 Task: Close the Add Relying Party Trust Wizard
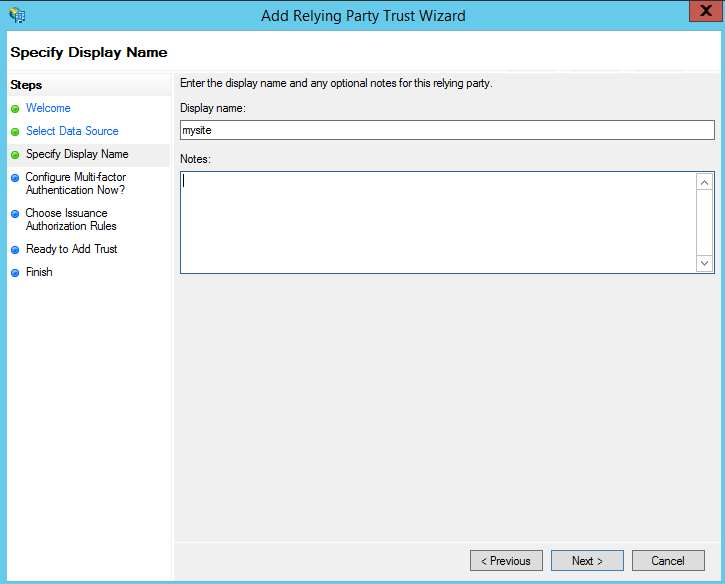(706, 11)
